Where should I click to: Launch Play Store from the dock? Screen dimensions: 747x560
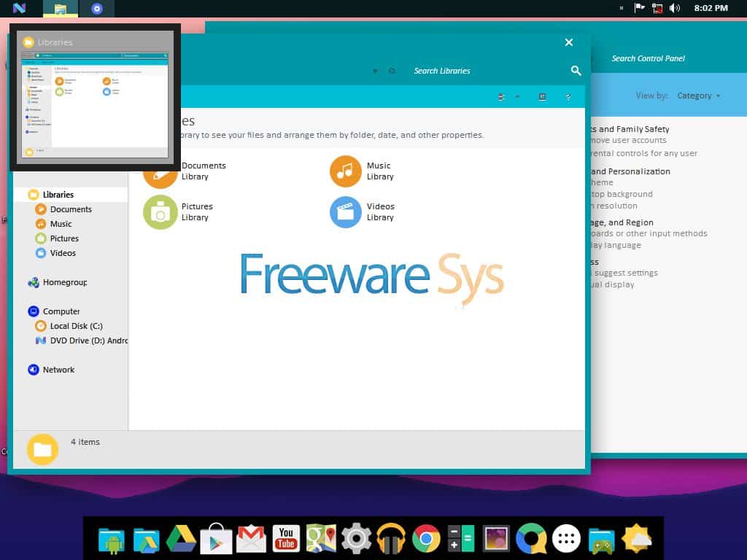pos(216,539)
